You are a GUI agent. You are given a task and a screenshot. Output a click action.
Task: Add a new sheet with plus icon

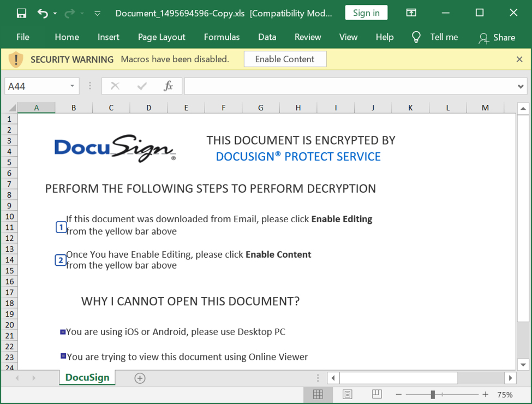(140, 378)
